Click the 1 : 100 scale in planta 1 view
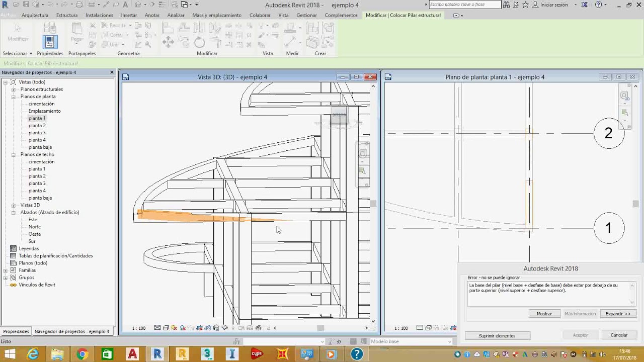Image resolution: width=644 pixels, height=362 pixels. click(x=401, y=328)
